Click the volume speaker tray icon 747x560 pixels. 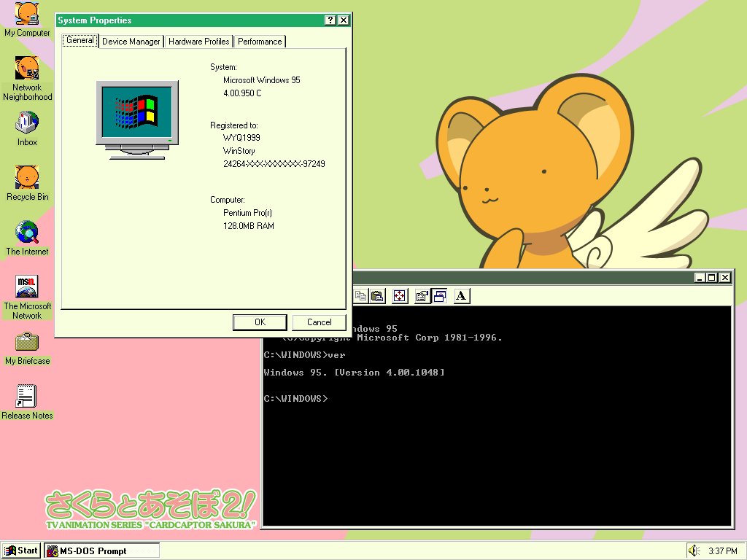point(694,551)
